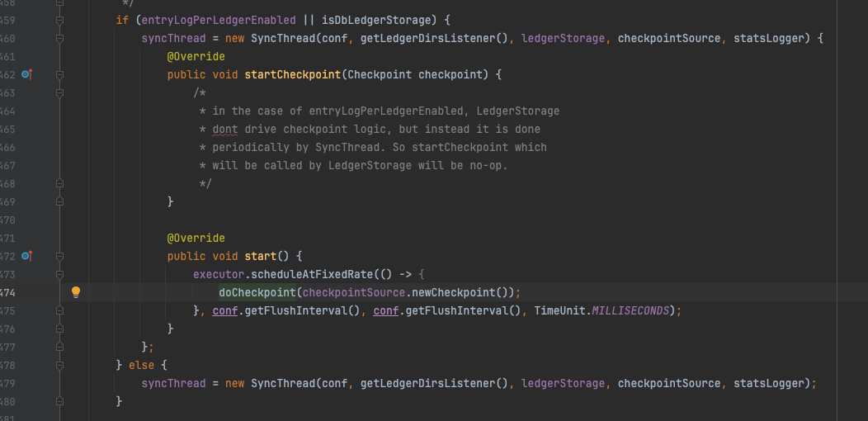Click statsLogger argument on line 460

tap(768, 39)
